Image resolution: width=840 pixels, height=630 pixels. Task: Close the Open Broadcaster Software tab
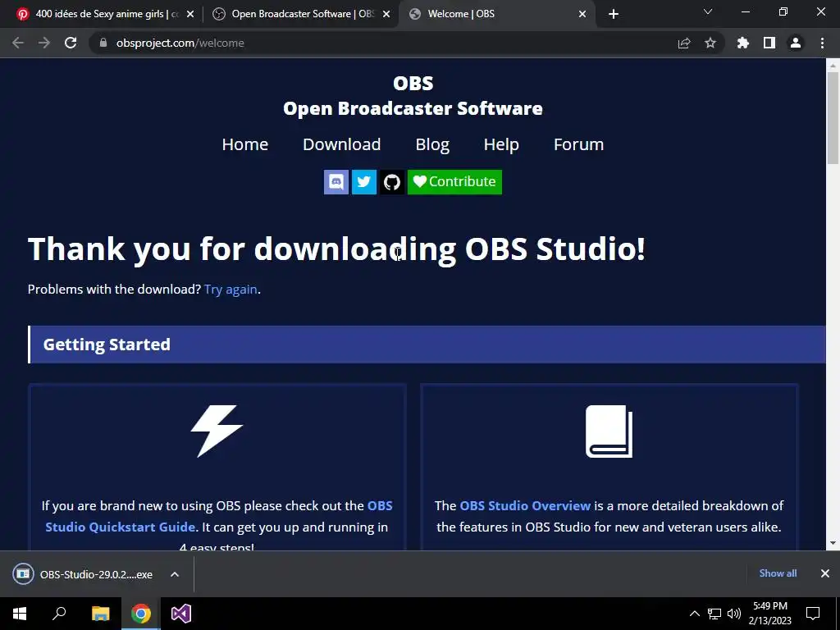click(386, 15)
